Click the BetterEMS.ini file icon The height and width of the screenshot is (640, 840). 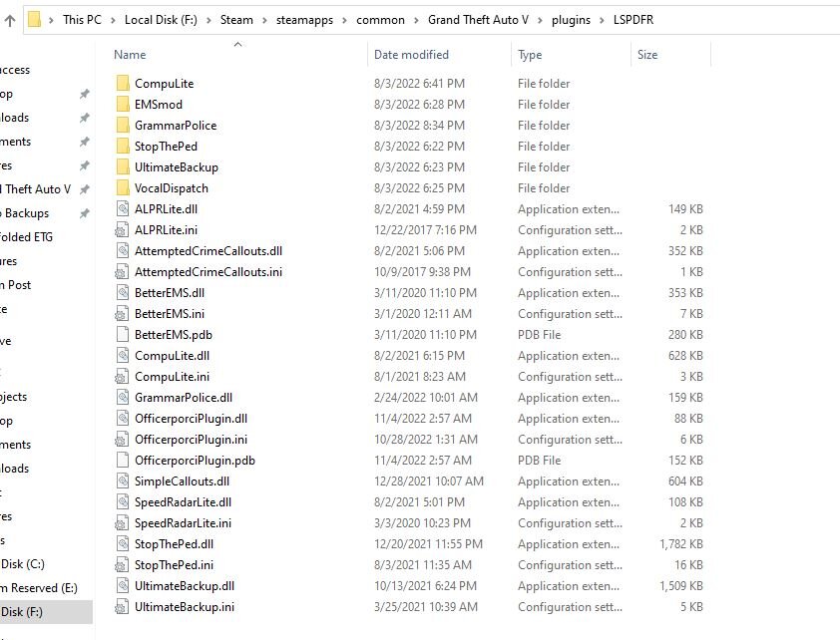click(x=122, y=314)
